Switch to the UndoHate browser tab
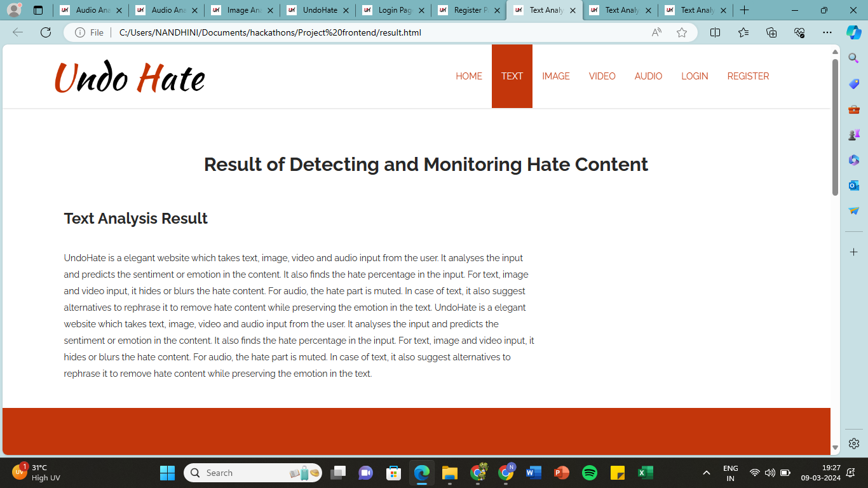This screenshot has height=488, width=868. (x=317, y=10)
